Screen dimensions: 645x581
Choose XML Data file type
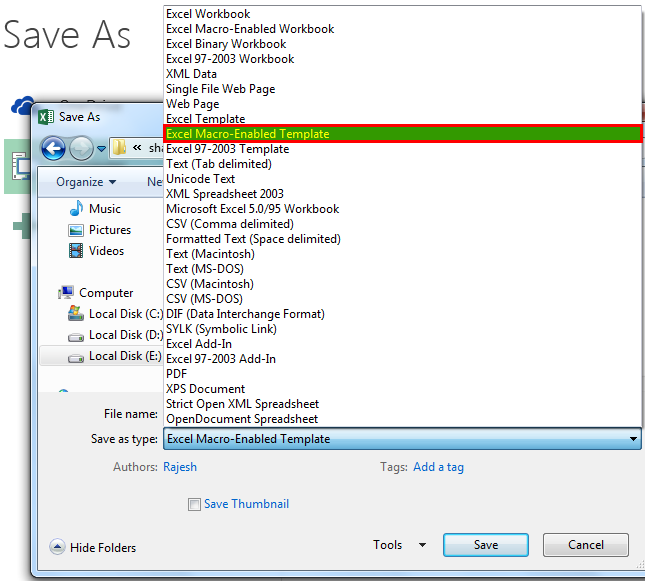click(402, 74)
